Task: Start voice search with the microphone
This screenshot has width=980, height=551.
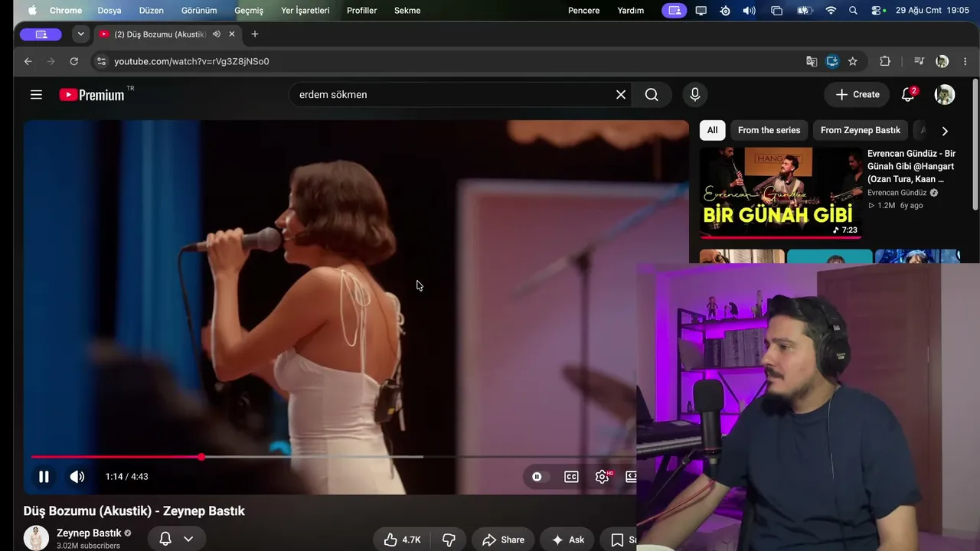Action: tap(694, 95)
